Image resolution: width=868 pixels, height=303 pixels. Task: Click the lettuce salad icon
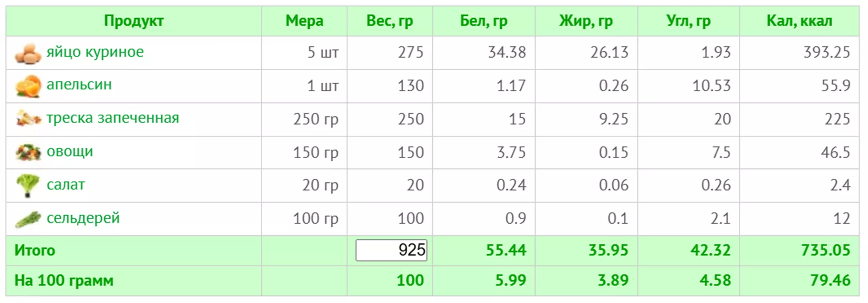(28, 185)
